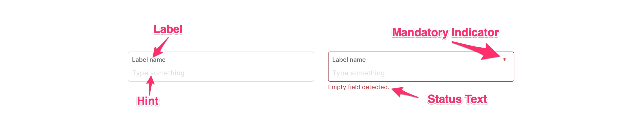Click the red asterisk mandatory indicator
Image resolution: width=644 pixels, height=137 pixels.
click(x=504, y=60)
